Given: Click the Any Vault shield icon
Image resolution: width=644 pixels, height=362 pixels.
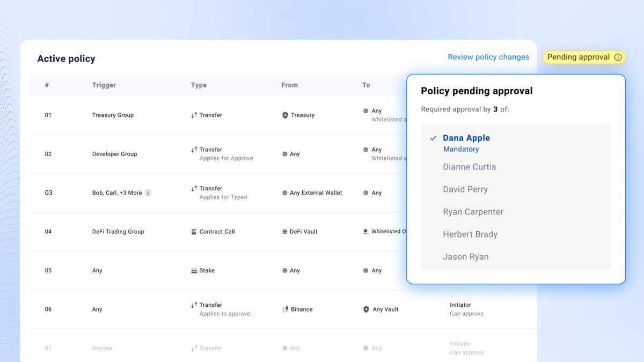Looking at the screenshot, I should click(x=366, y=309).
